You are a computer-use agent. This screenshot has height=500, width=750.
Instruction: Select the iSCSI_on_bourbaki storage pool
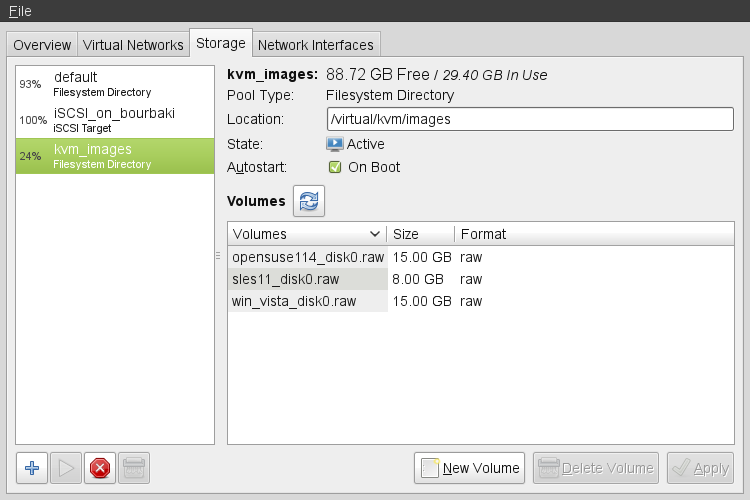click(114, 119)
